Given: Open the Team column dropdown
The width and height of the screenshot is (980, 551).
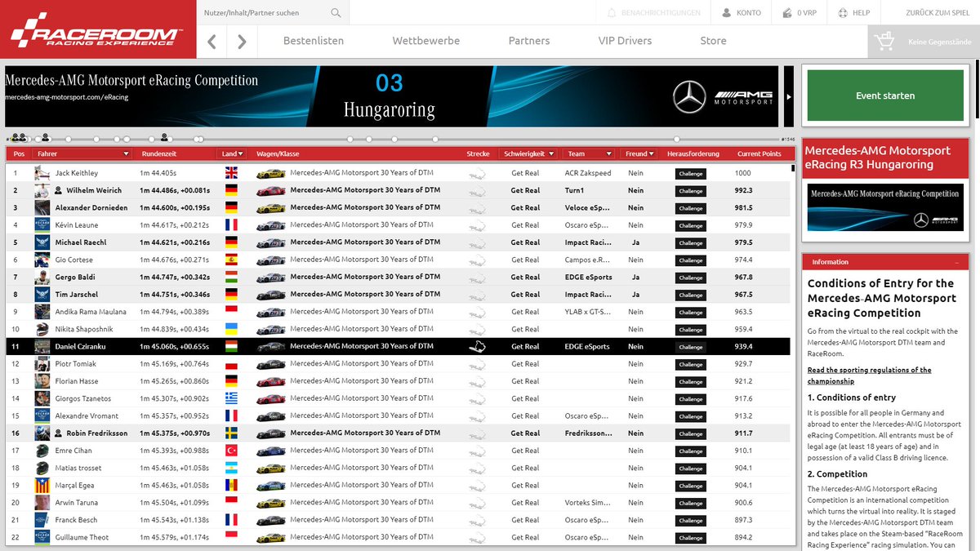Looking at the screenshot, I should point(608,153).
